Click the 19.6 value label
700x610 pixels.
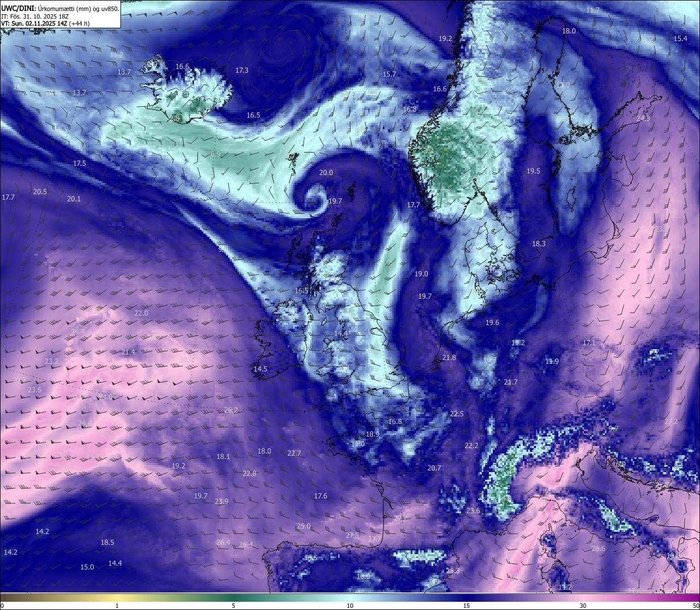[492, 322]
